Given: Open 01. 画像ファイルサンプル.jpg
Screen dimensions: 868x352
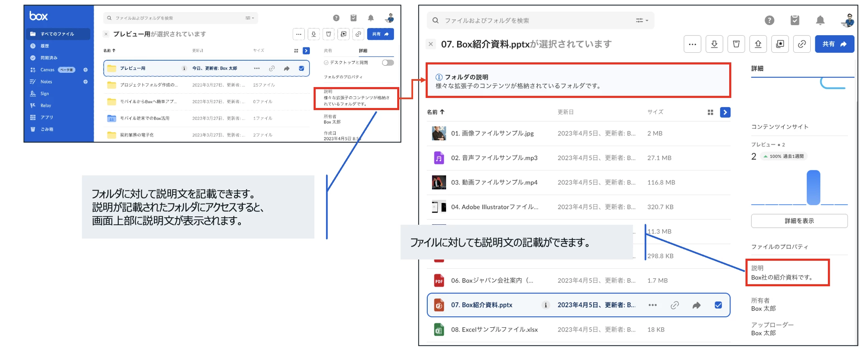Looking at the screenshot, I should coord(492,134).
